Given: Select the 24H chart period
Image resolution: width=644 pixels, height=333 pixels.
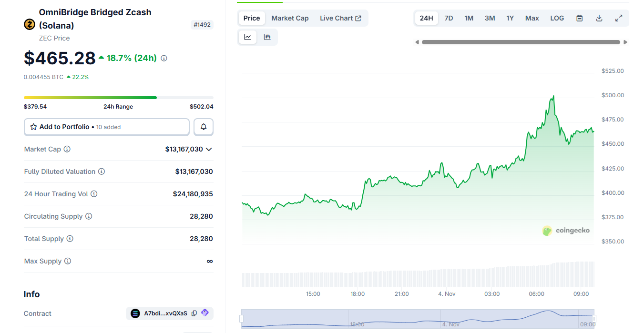Looking at the screenshot, I should point(426,18).
